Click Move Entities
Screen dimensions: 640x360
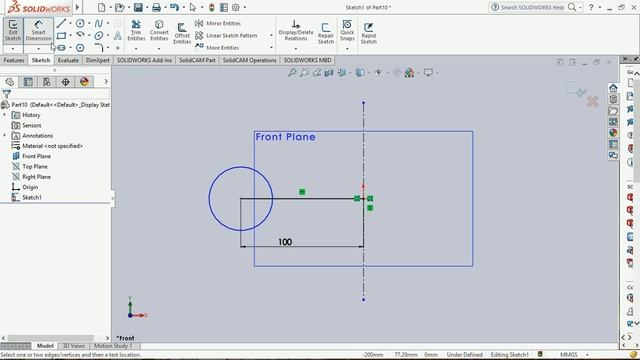coord(218,48)
